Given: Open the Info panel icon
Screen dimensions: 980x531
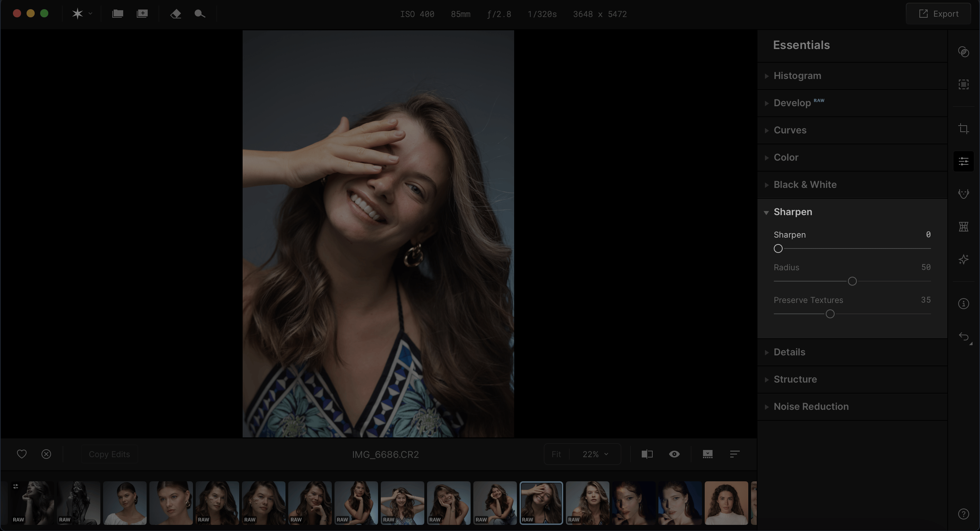Looking at the screenshot, I should point(963,304).
